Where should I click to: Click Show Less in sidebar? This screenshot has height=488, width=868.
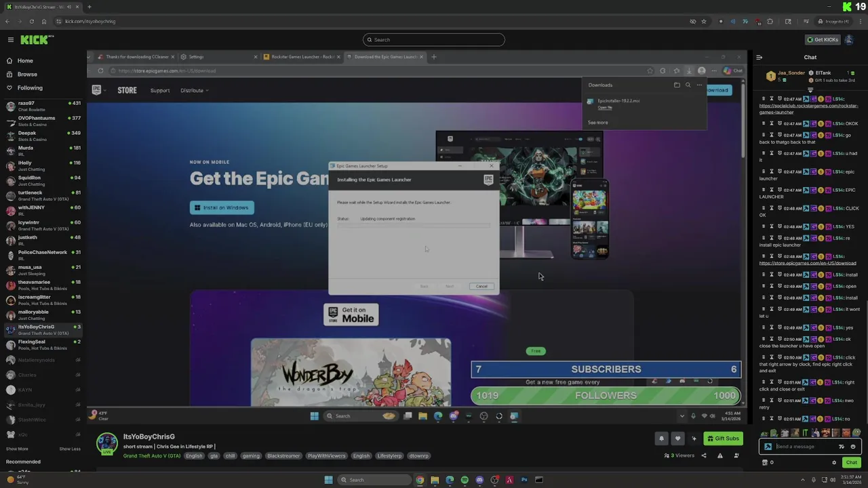point(70,449)
